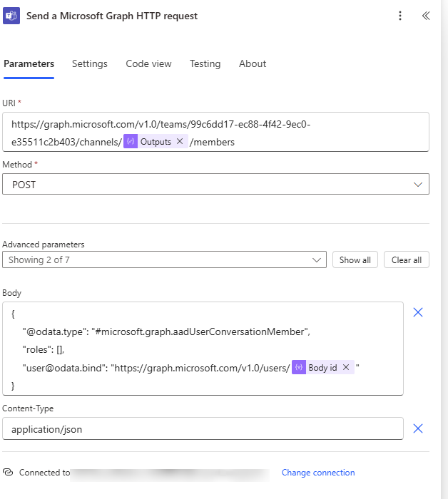448x499 pixels.
Task: Click the Clear all button
Action: 407,260
